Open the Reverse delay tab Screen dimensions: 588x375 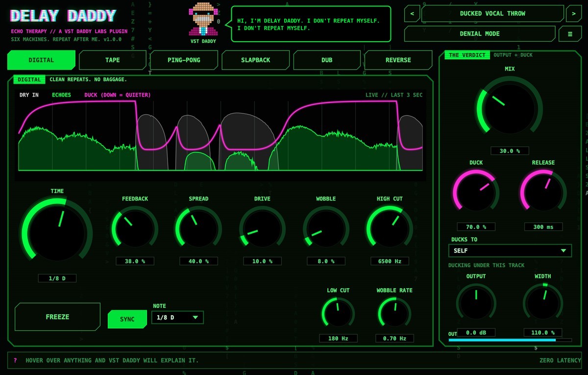[398, 60]
